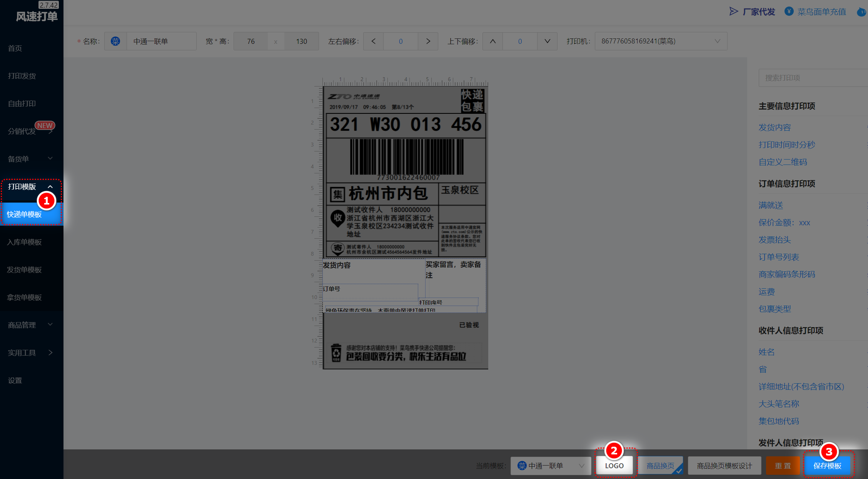Screen dimensions: 868x479
Task: Click the 商品换页模板设计 button
Action: (x=724, y=466)
